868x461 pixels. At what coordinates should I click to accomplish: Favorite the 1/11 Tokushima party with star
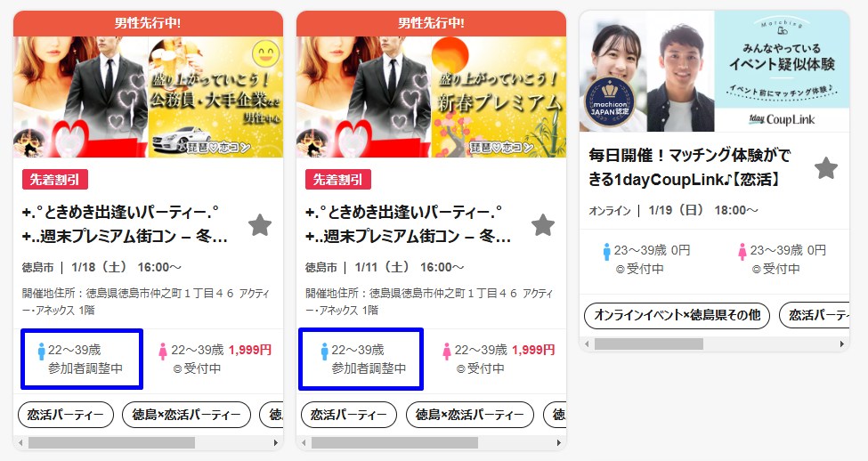click(x=543, y=224)
